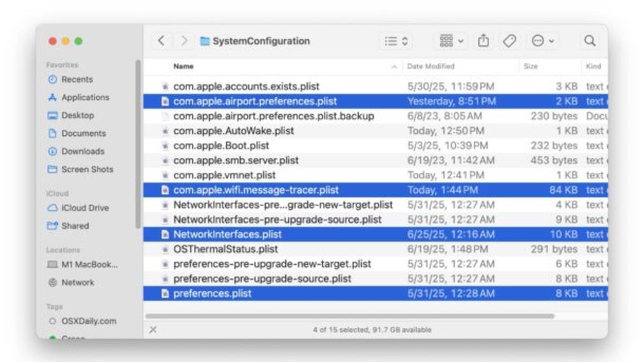Click the Forward navigation arrow
Image resolution: width=644 pixels, height=362 pixels.
184,41
